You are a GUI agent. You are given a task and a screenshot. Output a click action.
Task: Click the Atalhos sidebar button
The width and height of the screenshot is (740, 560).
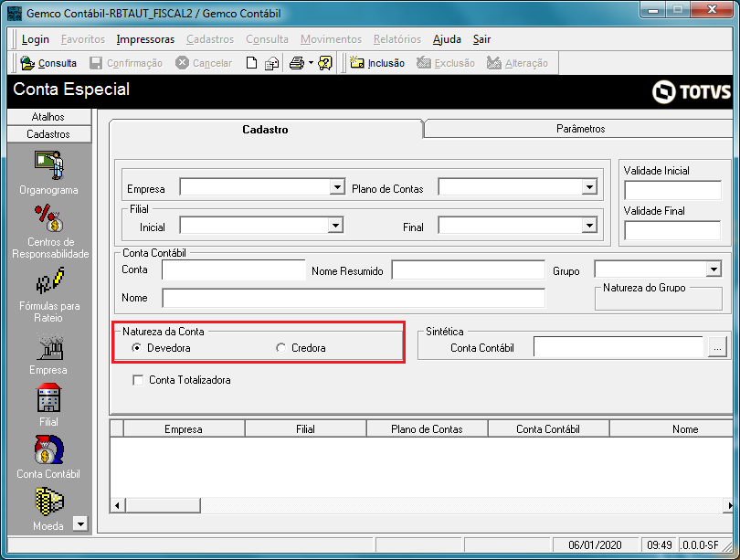(x=49, y=117)
